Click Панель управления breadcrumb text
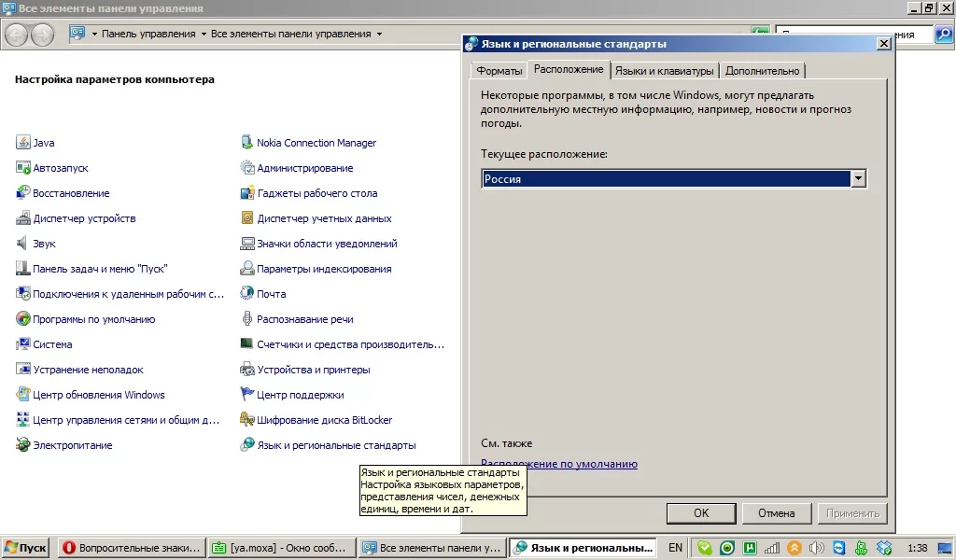Image resolution: width=956 pixels, height=560 pixels. click(148, 35)
